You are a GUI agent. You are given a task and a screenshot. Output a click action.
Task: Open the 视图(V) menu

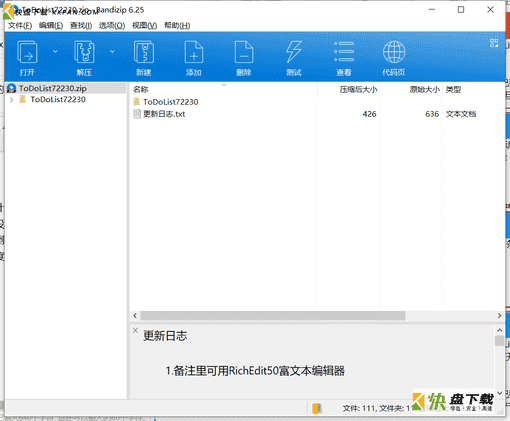(145, 26)
